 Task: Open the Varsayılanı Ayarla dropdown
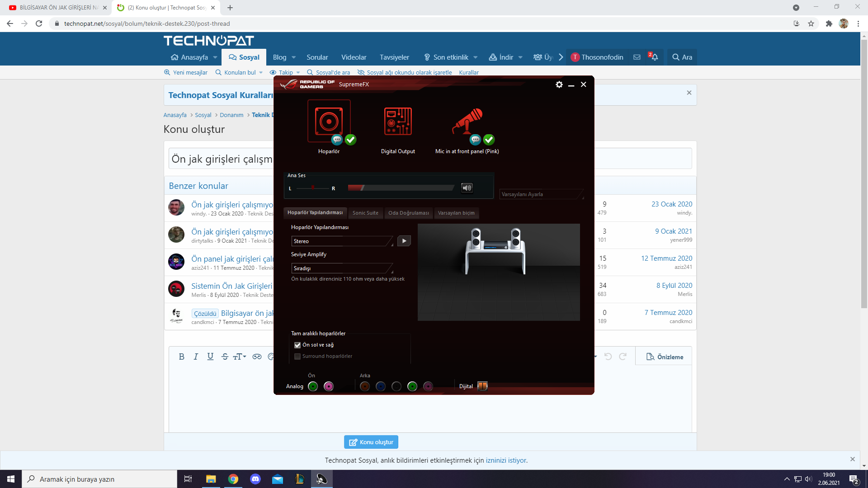click(x=542, y=194)
